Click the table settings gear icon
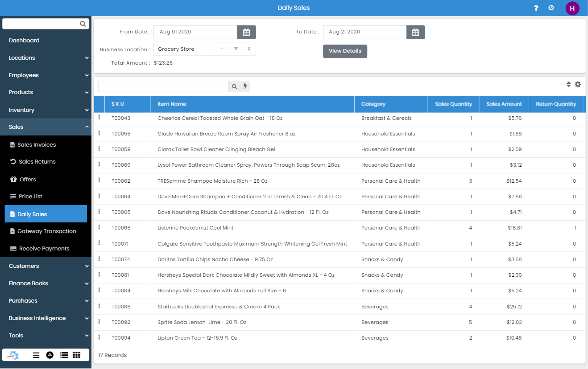Screen dimensions: 588x369 tap(578, 84)
